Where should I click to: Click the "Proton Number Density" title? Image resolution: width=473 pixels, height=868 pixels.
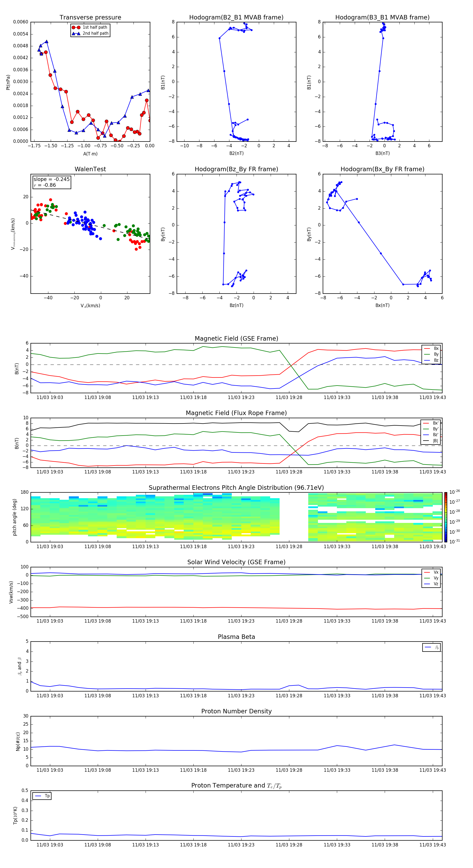click(236, 711)
